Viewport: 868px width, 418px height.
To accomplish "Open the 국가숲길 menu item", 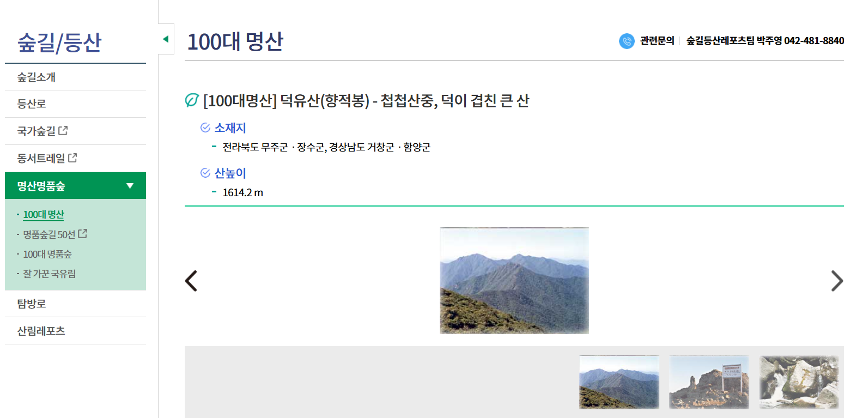I will pos(37,131).
